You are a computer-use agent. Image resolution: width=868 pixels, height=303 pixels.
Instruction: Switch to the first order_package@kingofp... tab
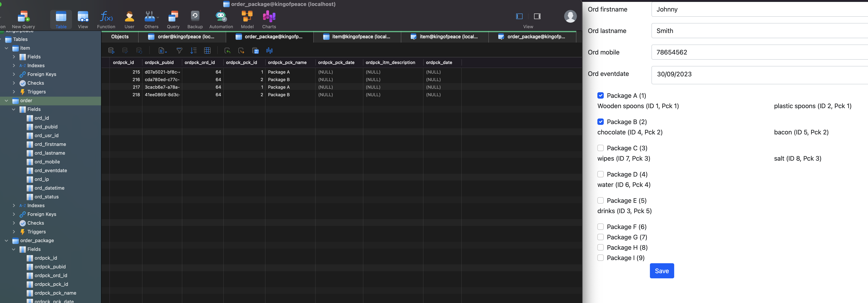click(270, 37)
